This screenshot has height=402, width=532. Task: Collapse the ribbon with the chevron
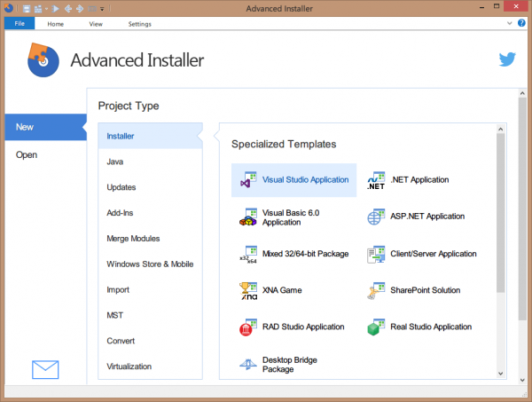coord(509,23)
